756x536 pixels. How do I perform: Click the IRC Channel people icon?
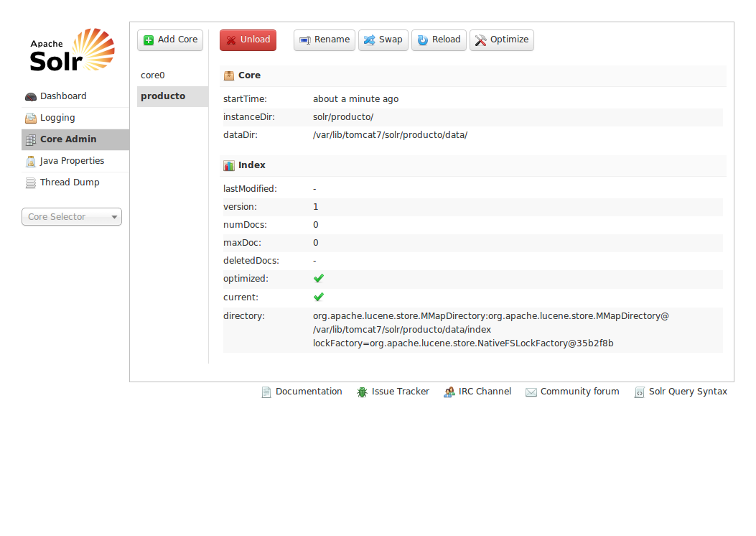click(x=449, y=392)
